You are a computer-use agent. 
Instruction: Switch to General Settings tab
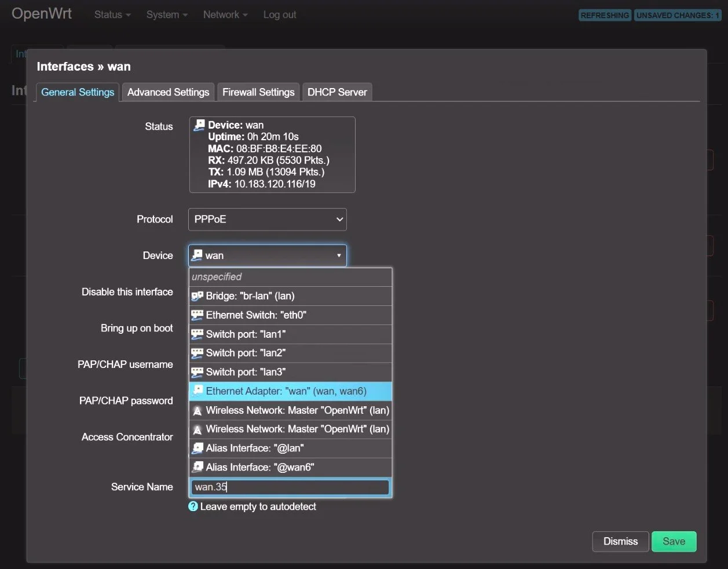78,92
